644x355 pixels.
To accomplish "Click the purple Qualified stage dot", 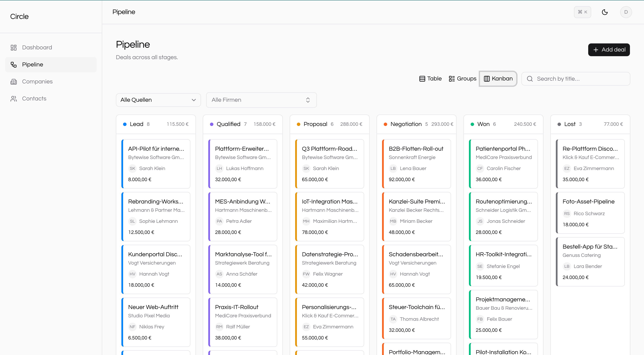I will point(211,124).
